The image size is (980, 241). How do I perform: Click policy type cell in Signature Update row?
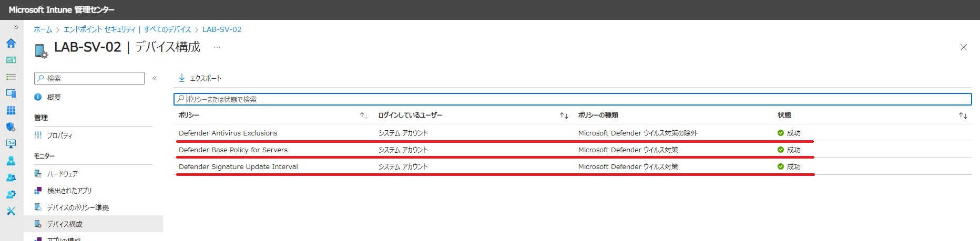click(628, 167)
